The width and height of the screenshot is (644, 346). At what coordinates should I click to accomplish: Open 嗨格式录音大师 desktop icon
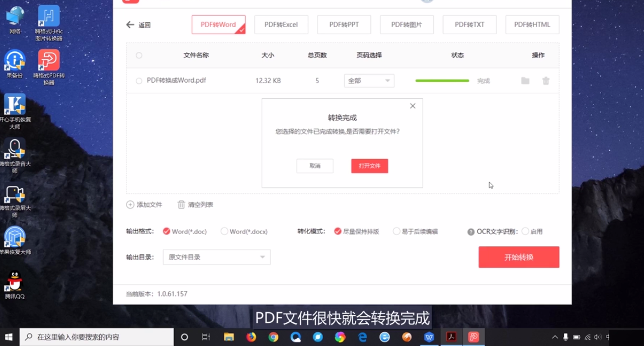point(15,156)
